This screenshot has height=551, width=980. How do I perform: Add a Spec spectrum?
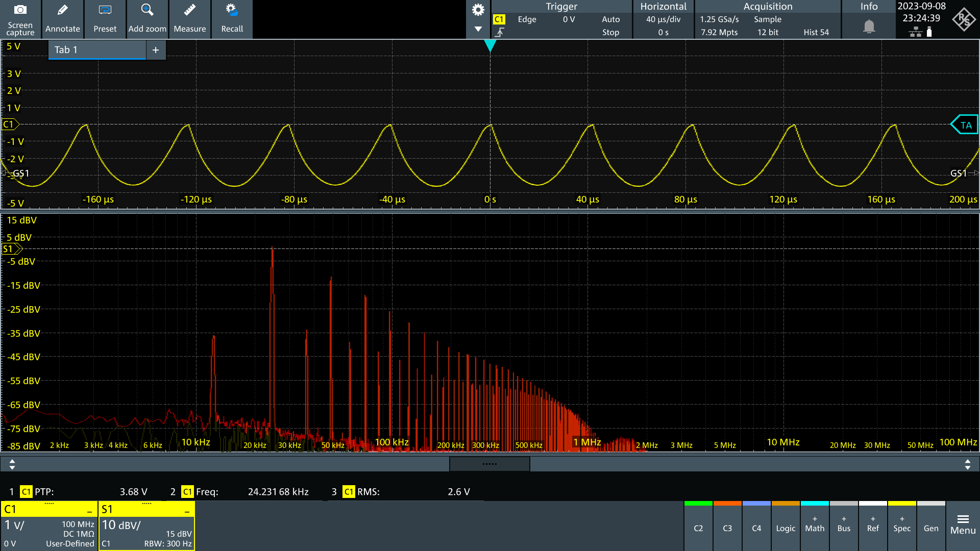pos(902,526)
